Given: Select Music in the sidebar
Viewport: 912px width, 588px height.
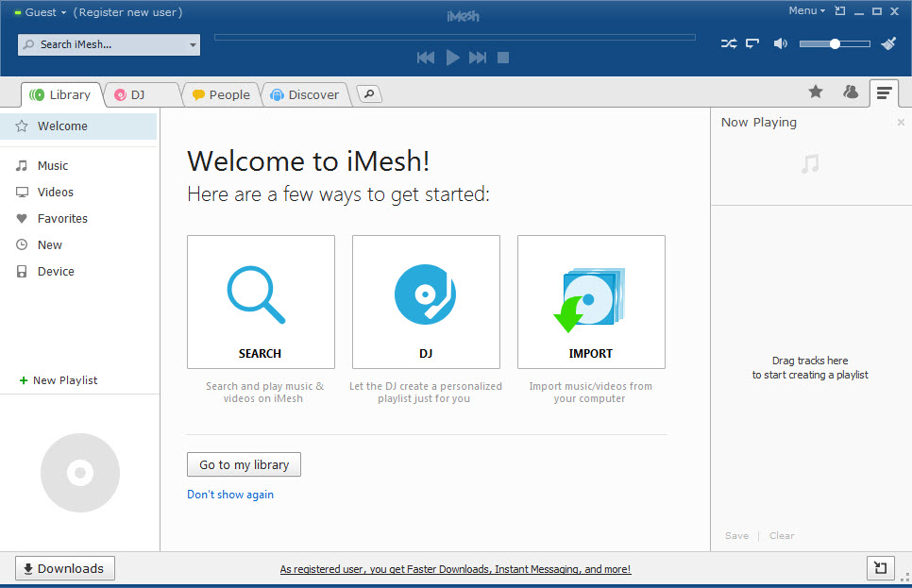Looking at the screenshot, I should [x=78, y=166].
